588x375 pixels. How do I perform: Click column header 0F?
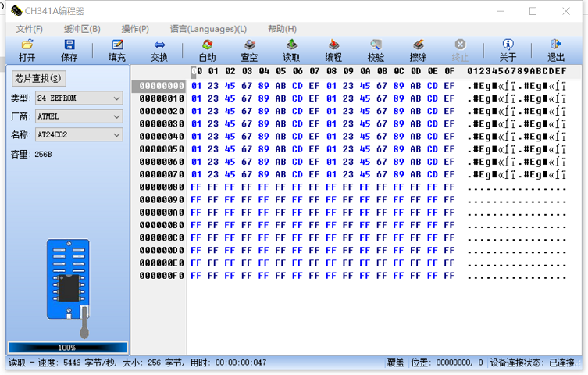(x=449, y=71)
